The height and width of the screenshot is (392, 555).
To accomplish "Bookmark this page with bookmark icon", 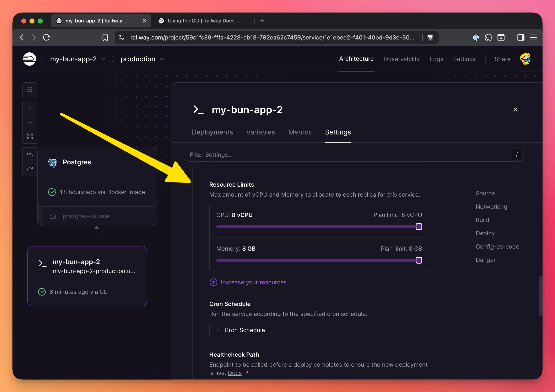I will [x=105, y=37].
